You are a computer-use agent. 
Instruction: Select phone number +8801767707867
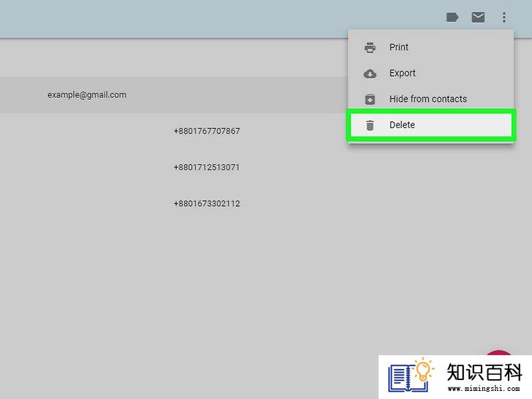point(207,131)
